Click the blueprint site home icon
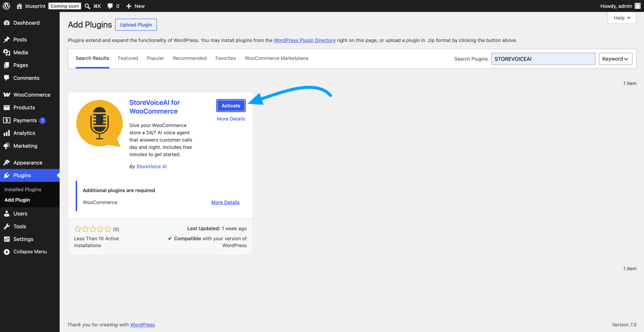 tap(19, 6)
